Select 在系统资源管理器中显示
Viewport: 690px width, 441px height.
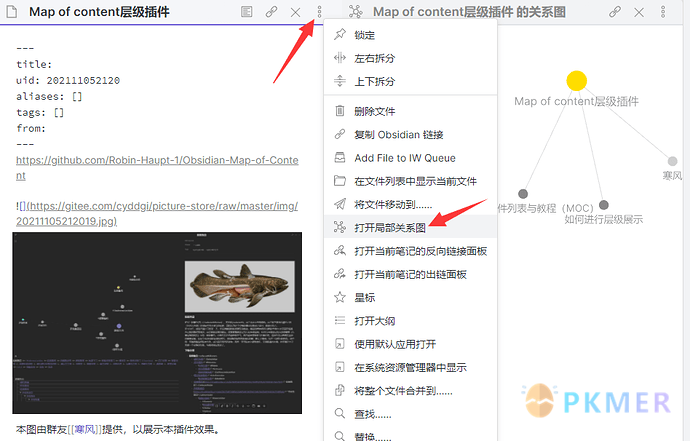(x=410, y=368)
